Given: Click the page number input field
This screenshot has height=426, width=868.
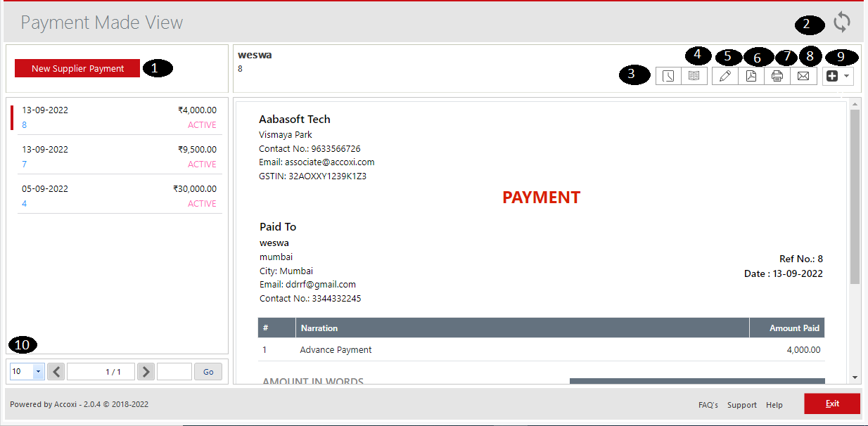Looking at the screenshot, I should 174,371.
